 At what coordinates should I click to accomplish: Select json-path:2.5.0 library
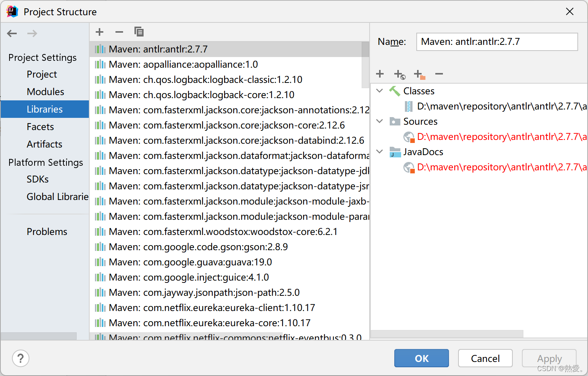pyautogui.click(x=229, y=292)
